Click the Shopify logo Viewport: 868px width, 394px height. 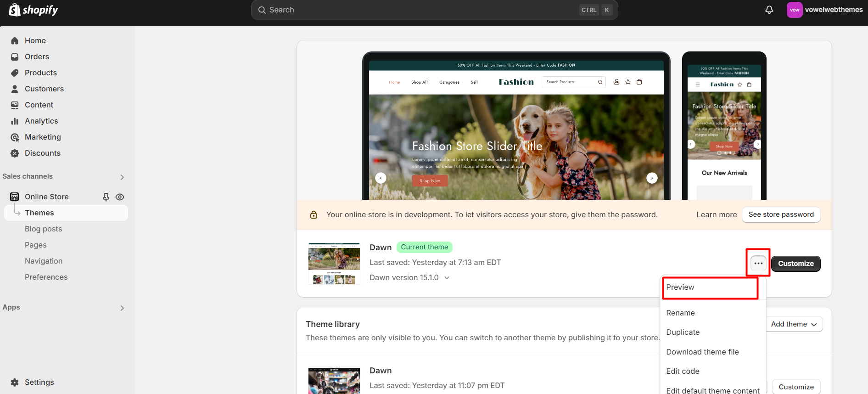pyautogui.click(x=34, y=10)
